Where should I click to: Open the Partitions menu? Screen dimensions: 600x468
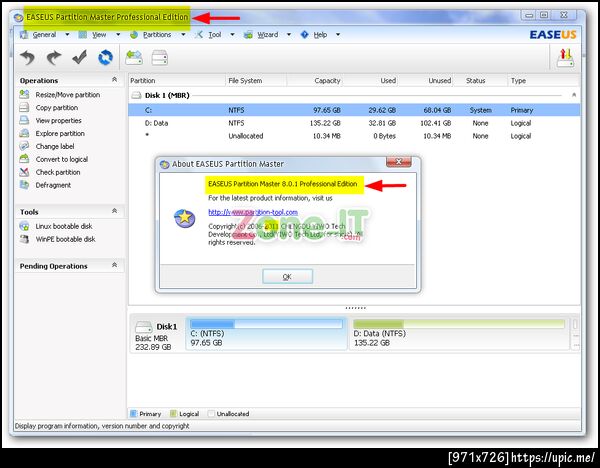point(157,35)
